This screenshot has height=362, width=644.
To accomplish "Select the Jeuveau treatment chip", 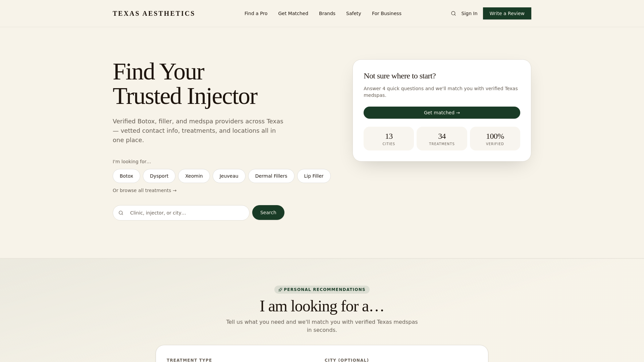I will pyautogui.click(x=229, y=176).
